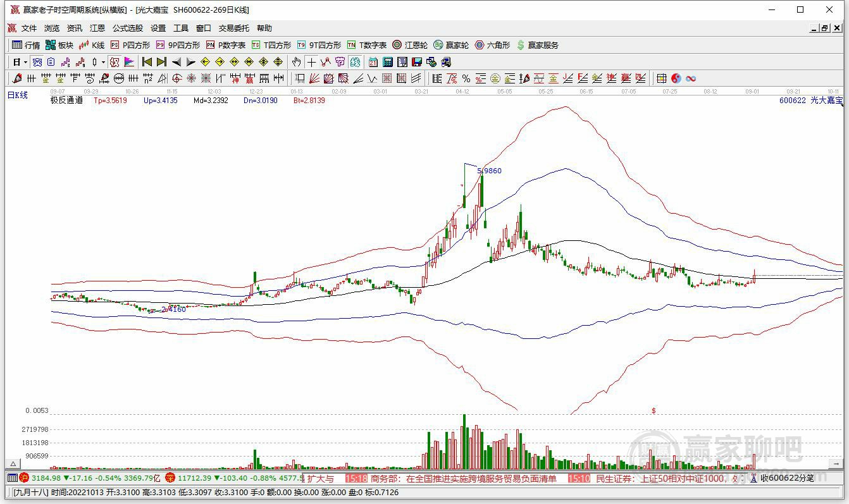Click the red $ marker above volume
Image resolution: width=849 pixels, height=504 pixels.
pyautogui.click(x=654, y=411)
